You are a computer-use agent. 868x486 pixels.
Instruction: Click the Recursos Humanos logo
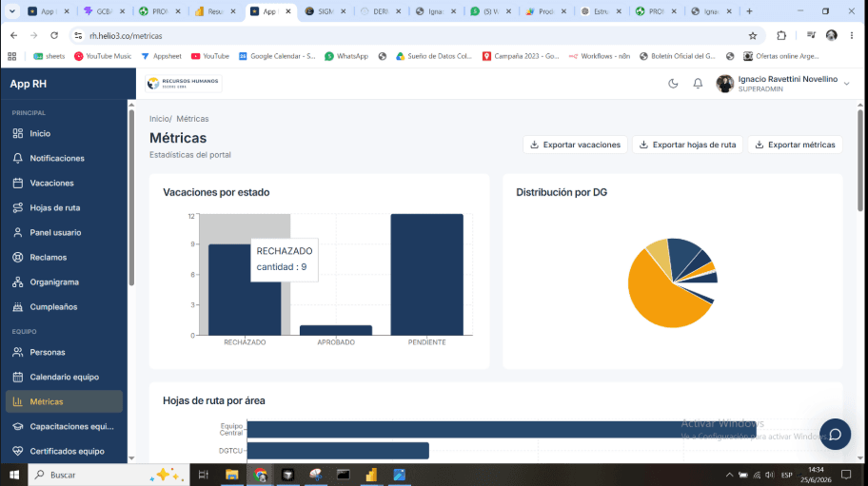coord(184,84)
